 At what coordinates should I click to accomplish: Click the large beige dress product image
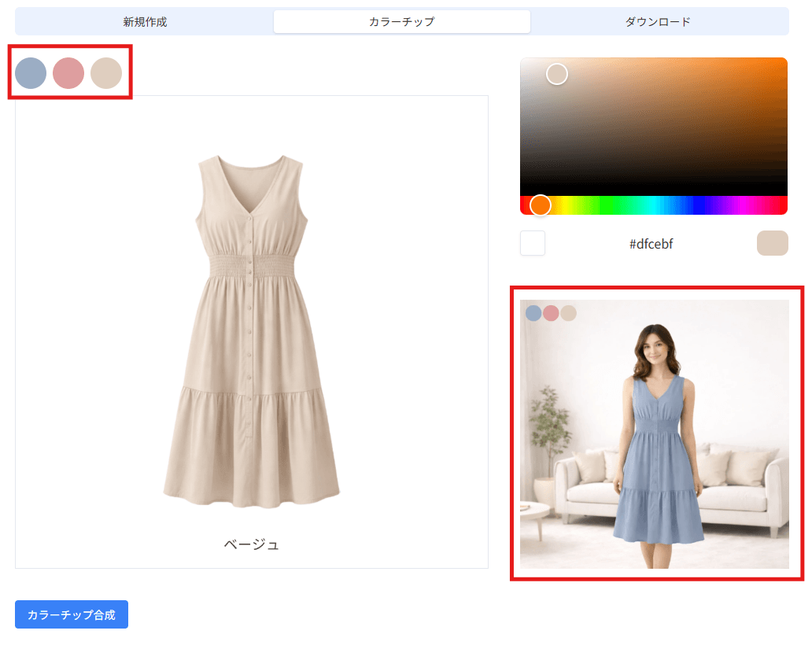[x=251, y=330]
